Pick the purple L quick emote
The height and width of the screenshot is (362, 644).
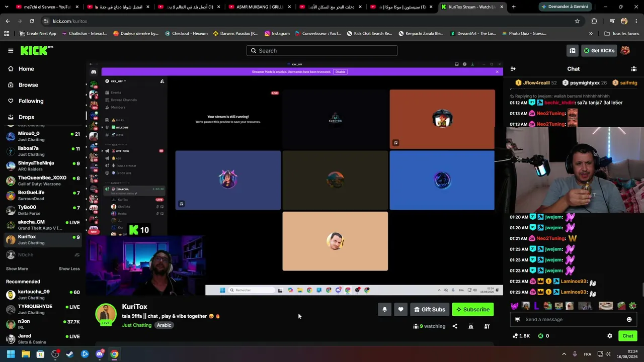click(x=536, y=306)
